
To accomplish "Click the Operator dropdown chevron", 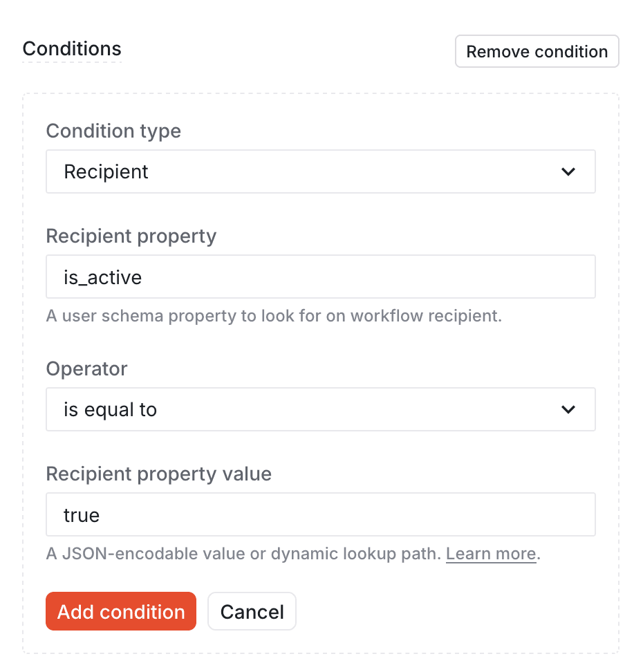I will [x=569, y=409].
